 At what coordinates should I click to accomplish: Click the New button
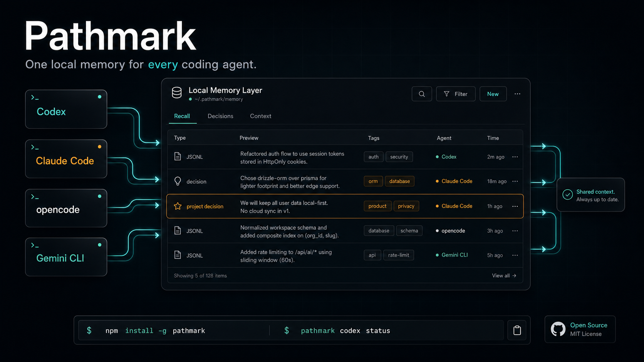click(493, 94)
